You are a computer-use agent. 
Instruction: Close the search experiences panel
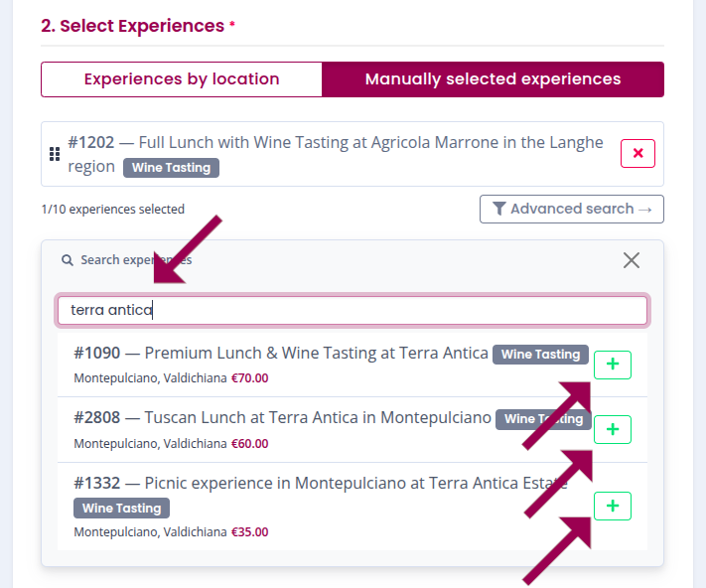632,260
